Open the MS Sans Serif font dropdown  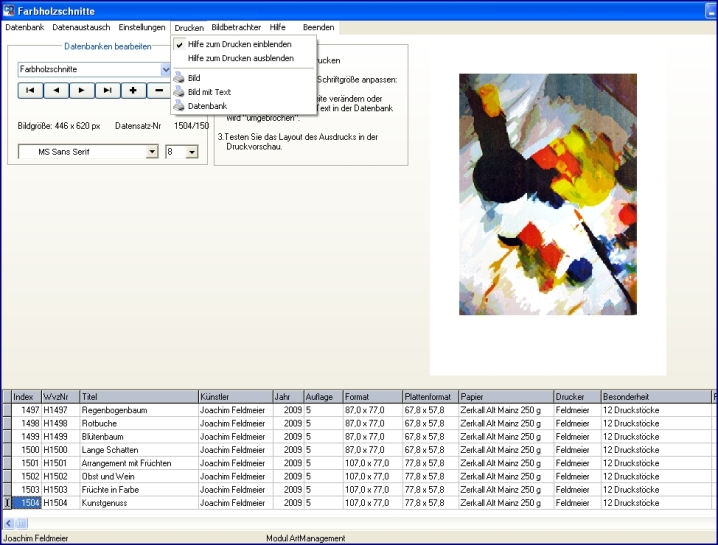coord(152,152)
